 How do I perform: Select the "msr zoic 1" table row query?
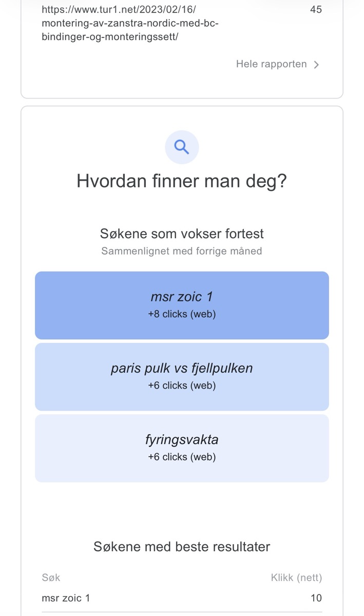point(66,598)
